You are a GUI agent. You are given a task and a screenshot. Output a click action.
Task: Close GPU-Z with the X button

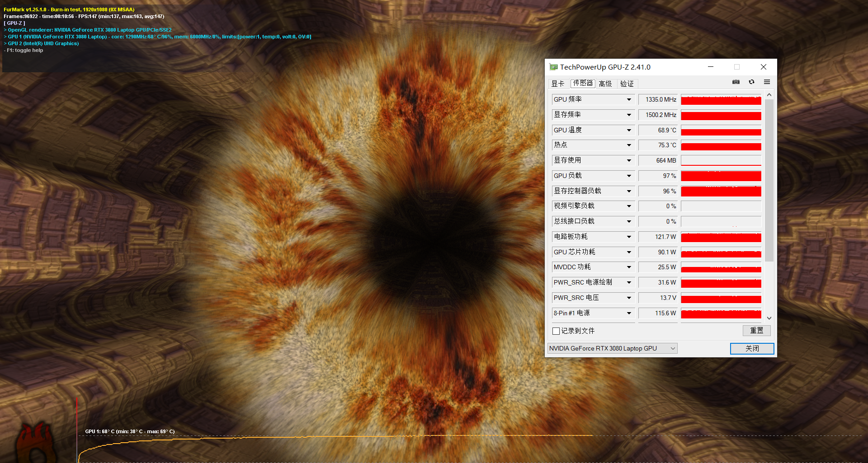764,67
